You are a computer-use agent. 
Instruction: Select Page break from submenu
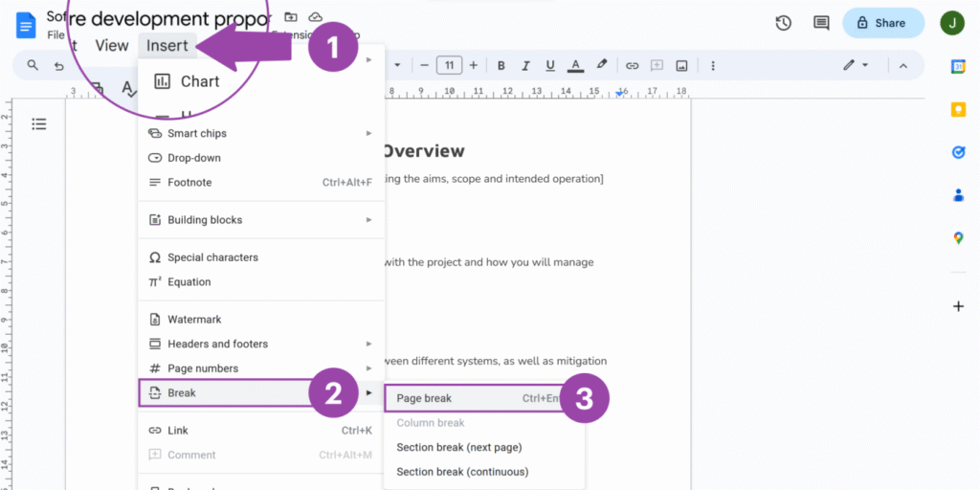[x=424, y=398]
